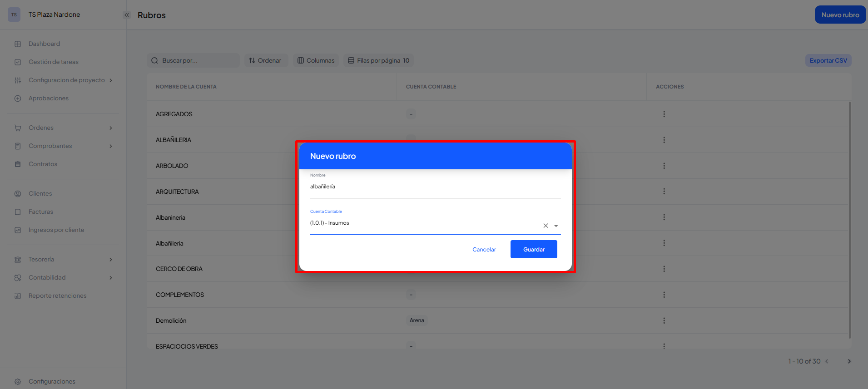The image size is (868, 389).
Task: Cancel the Nuevo rubro dialog
Action: (x=484, y=249)
